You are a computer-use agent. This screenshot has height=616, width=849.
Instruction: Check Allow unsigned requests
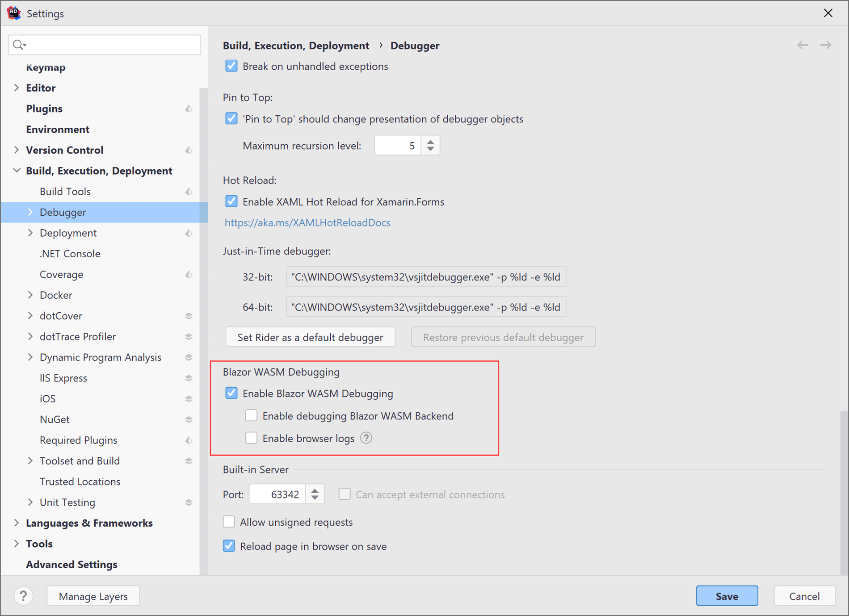coord(229,522)
